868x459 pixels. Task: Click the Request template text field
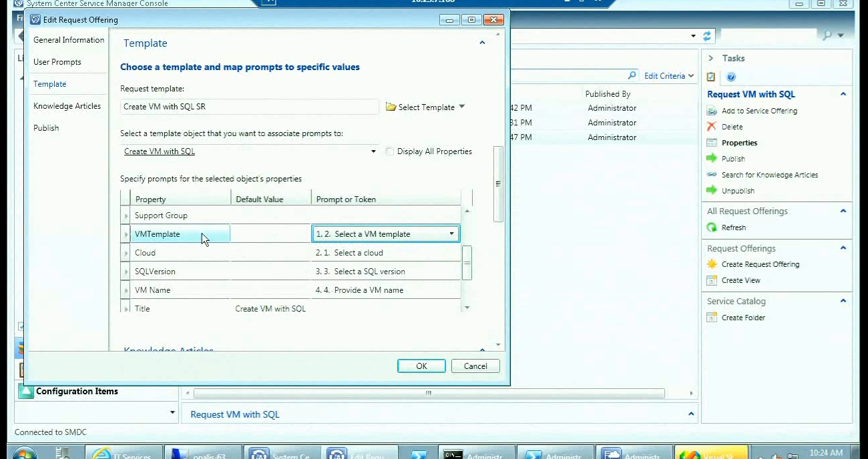[x=250, y=107]
